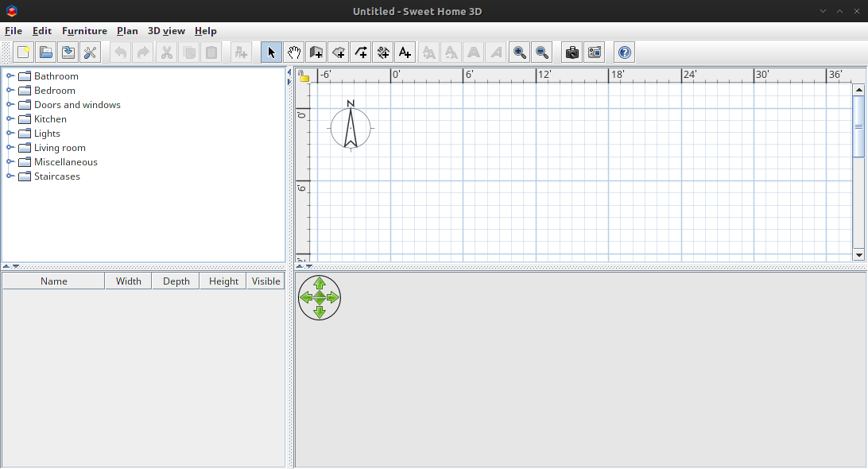Expand the Living room category
868x469 pixels.
[10, 148]
